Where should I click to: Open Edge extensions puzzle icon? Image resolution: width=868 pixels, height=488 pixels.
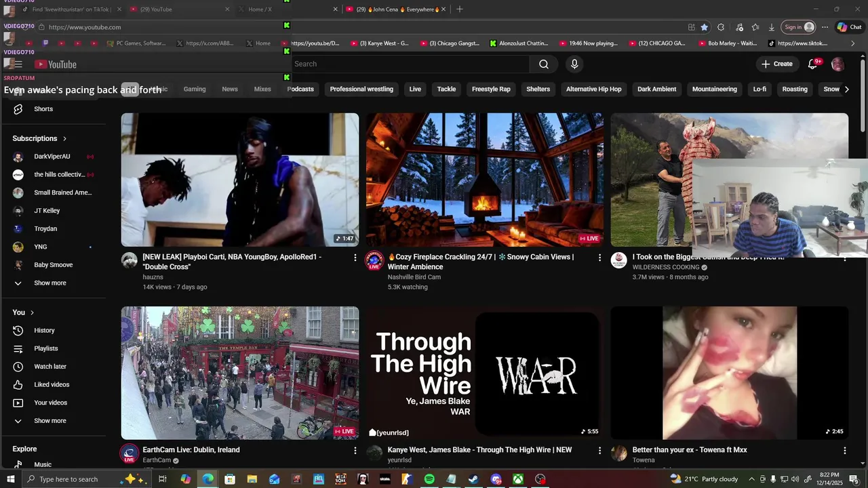tap(721, 27)
